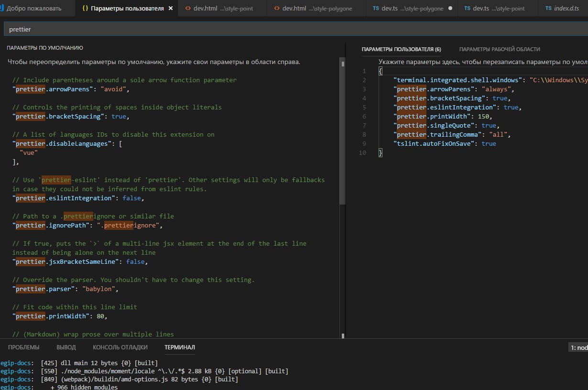Screen dimensions: 588x390
Task: Click "terminal.integrated.shell.windows" user setting
Action: coord(490,80)
